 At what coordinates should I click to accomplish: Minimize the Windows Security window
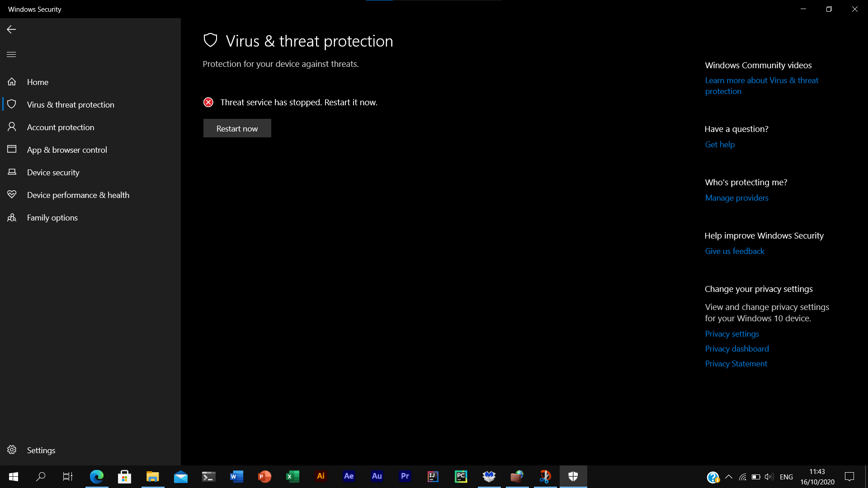click(803, 9)
